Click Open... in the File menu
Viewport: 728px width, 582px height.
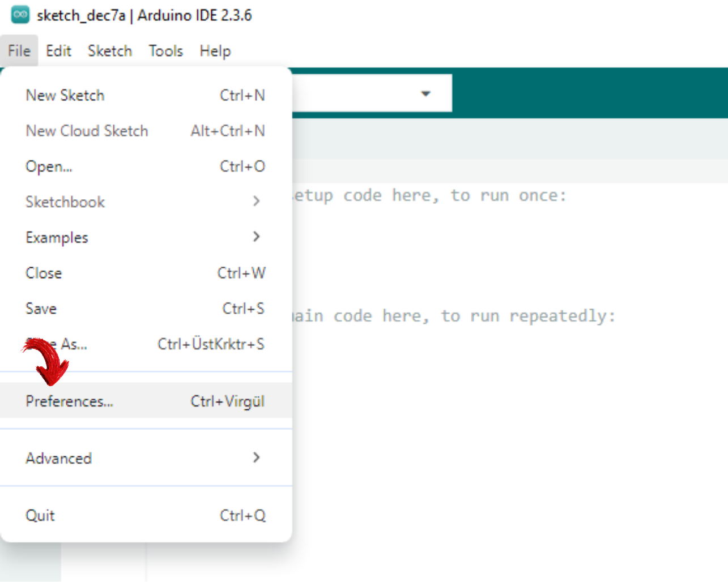pyautogui.click(x=49, y=166)
